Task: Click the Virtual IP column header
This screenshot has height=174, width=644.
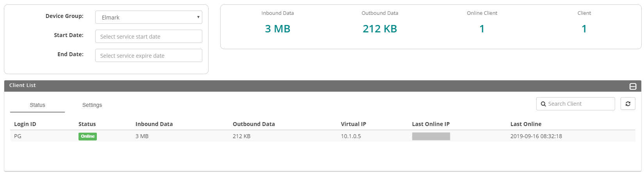Action: pos(353,124)
